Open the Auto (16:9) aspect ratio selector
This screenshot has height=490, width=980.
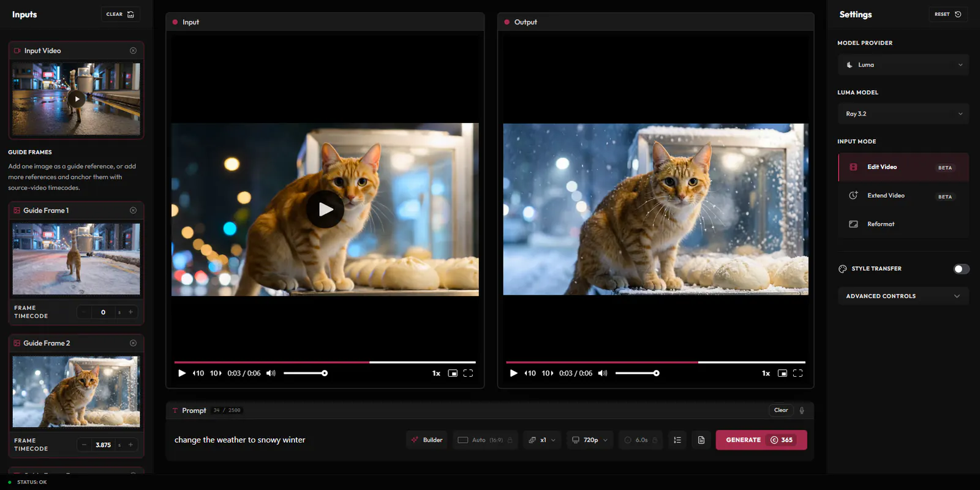pyautogui.click(x=485, y=440)
